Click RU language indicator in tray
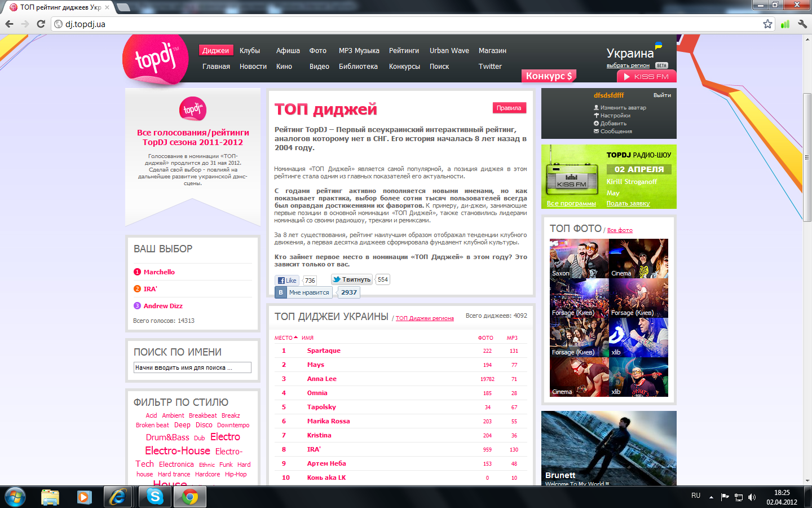Viewport: 812px width, 508px height. 696,496
